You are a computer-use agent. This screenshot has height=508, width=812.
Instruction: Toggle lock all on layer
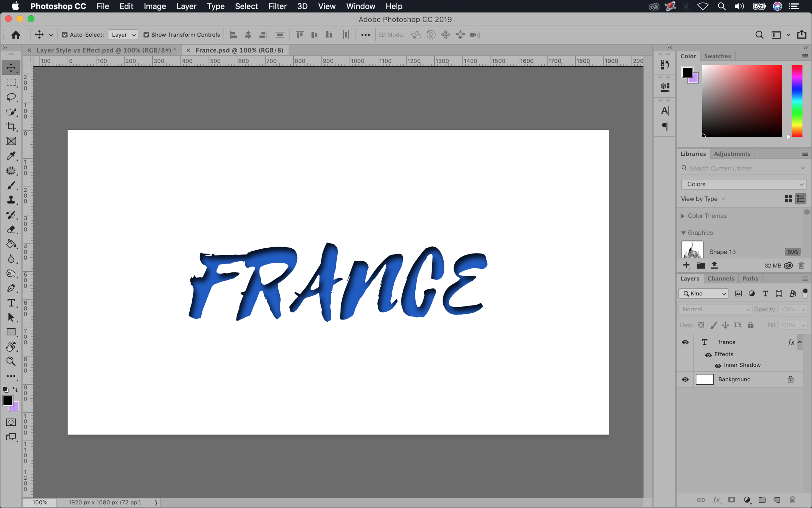[x=750, y=325]
